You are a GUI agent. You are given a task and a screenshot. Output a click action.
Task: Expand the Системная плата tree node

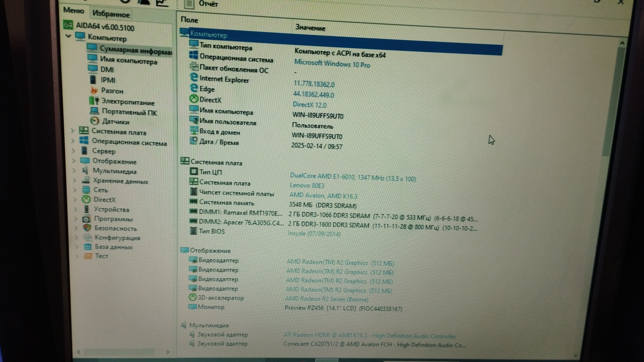coord(72,131)
